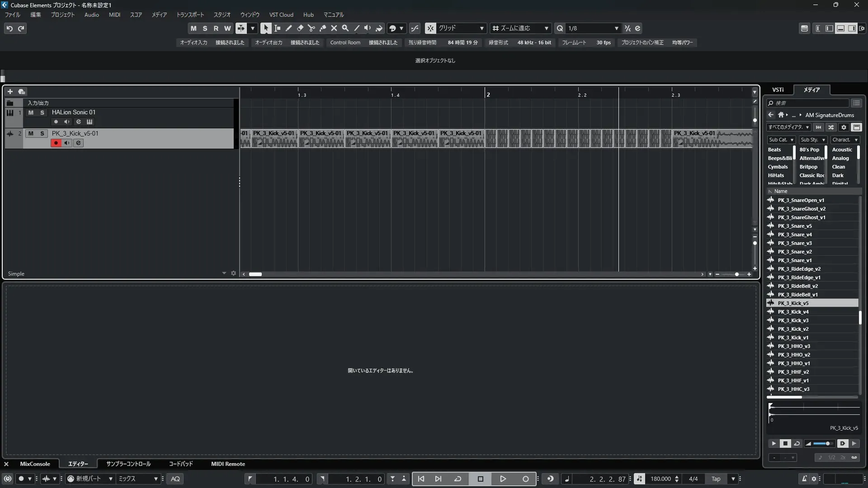Select the Eraser tool
Screen dimensions: 868x488
300,28
